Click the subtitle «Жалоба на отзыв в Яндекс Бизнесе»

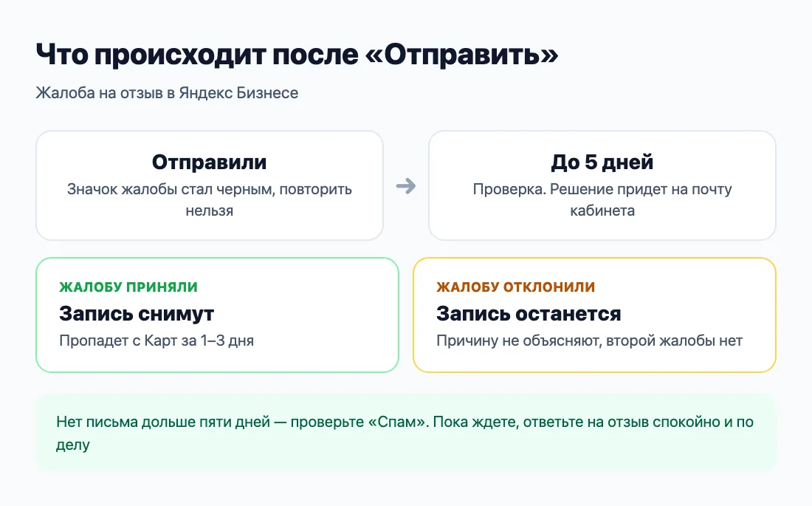tap(167, 93)
